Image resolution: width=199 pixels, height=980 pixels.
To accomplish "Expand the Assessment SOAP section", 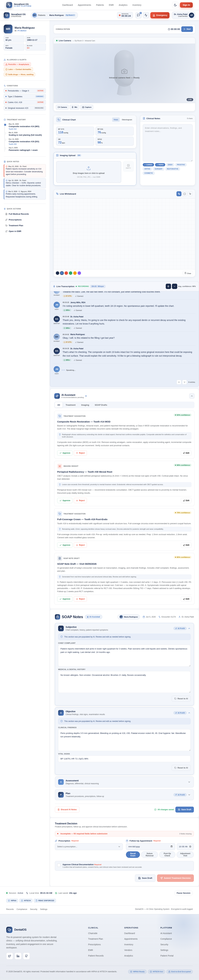I will [189, 782].
